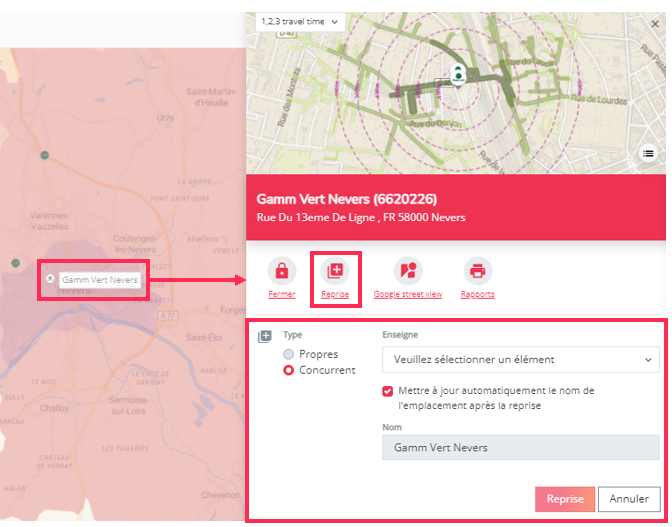
Task: Click the Annuler button
Action: click(x=629, y=499)
